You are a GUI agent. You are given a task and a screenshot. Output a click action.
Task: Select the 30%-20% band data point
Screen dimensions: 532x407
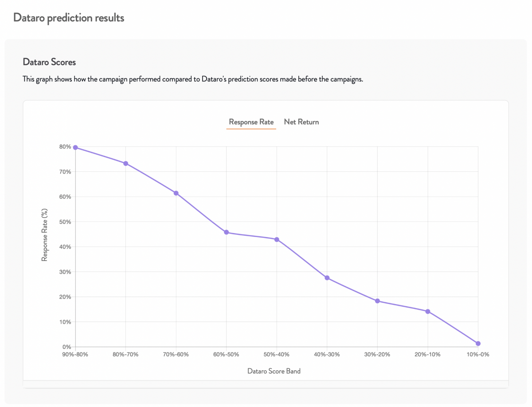coord(377,301)
